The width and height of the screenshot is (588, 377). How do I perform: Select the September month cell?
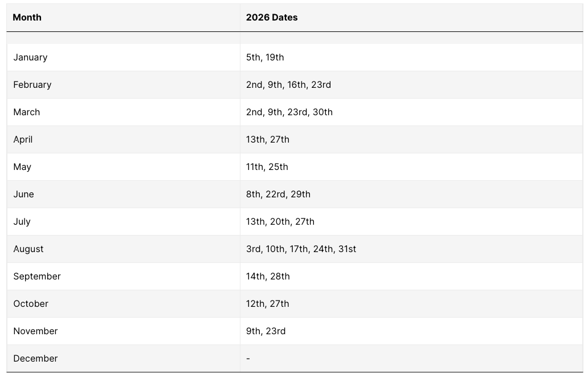click(37, 276)
